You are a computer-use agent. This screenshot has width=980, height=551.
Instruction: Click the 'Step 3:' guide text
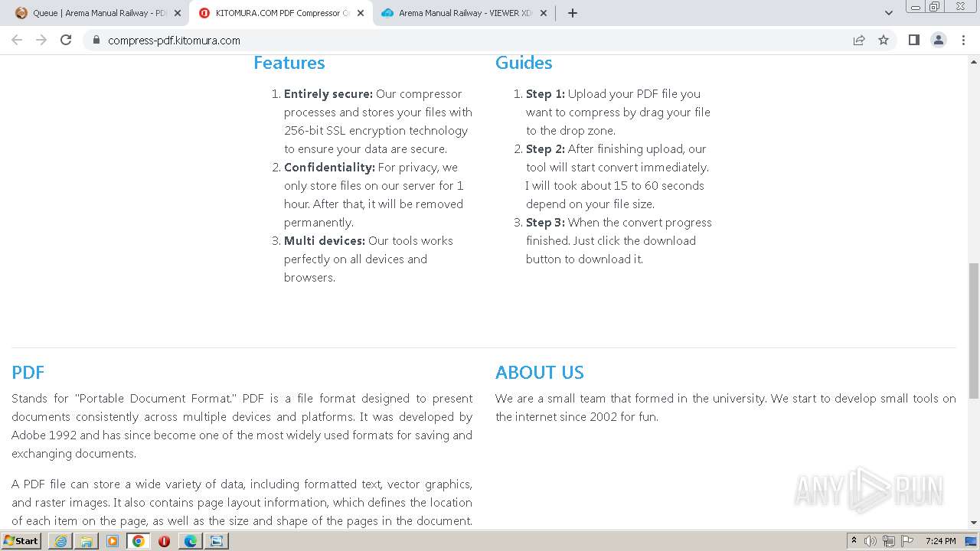pos(545,223)
